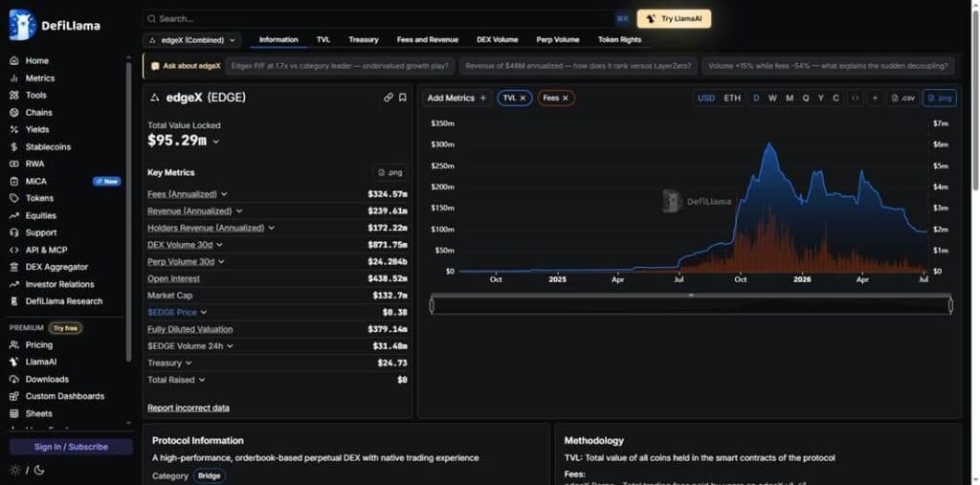This screenshot has width=980, height=485.
Task: Open Downloads in sidebar
Action: click(47, 380)
